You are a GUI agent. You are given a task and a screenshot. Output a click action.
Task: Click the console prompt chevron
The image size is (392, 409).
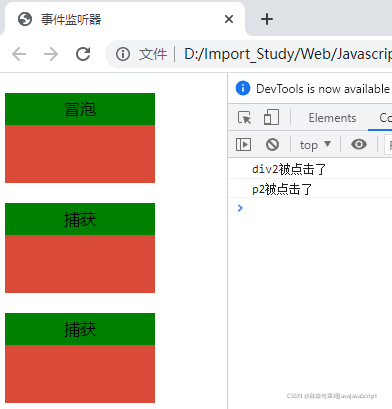(x=240, y=208)
